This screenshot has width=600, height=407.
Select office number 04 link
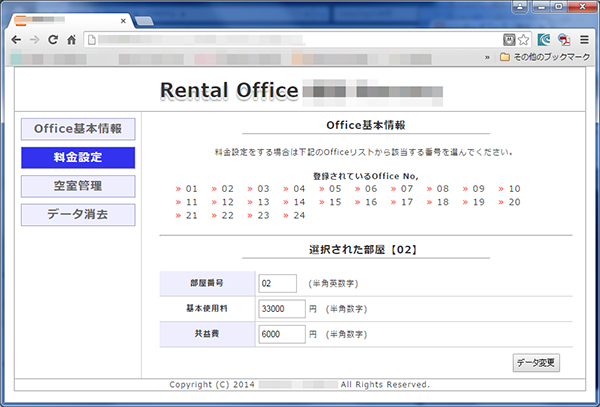pyautogui.click(x=294, y=189)
